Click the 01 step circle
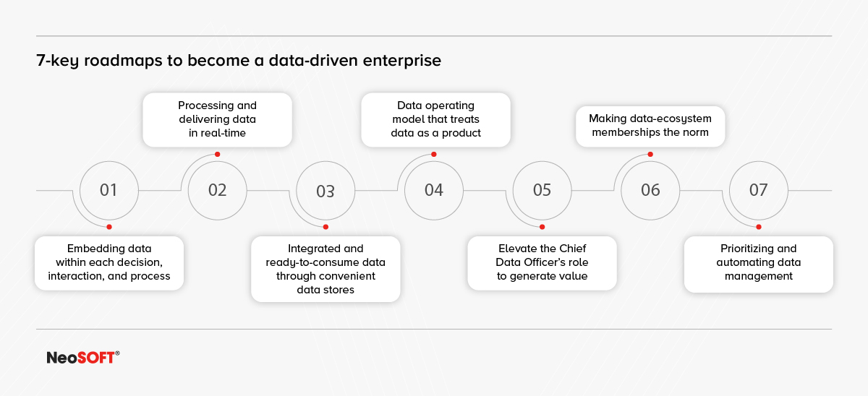The image size is (868, 396). 109,190
